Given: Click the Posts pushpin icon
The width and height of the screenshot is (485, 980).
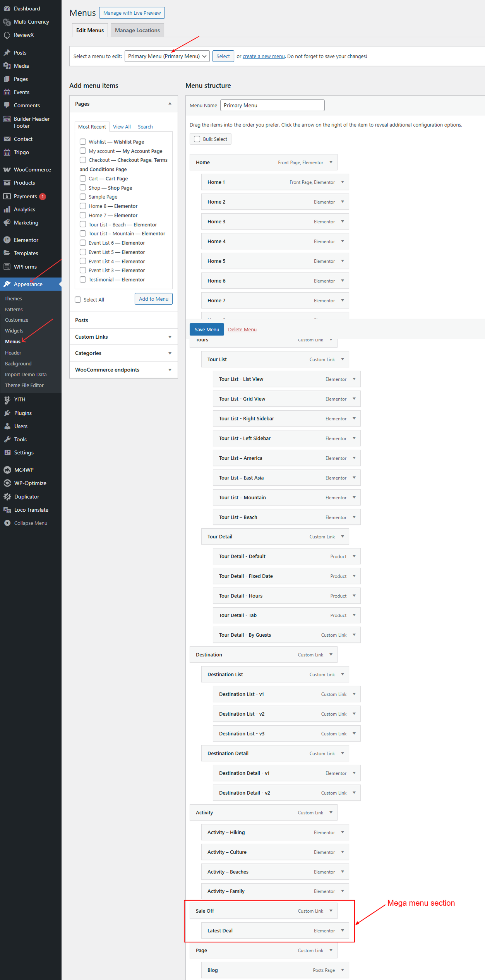Looking at the screenshot, I should [7, 53].
